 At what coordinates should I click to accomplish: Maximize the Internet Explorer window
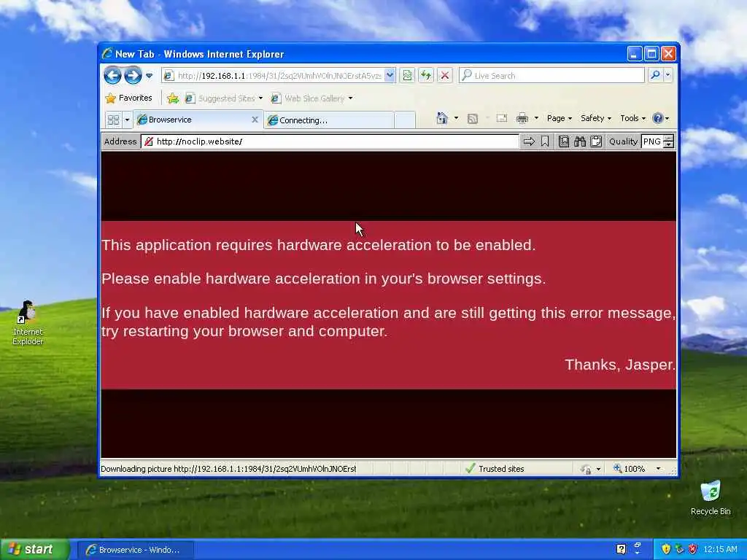651,54
